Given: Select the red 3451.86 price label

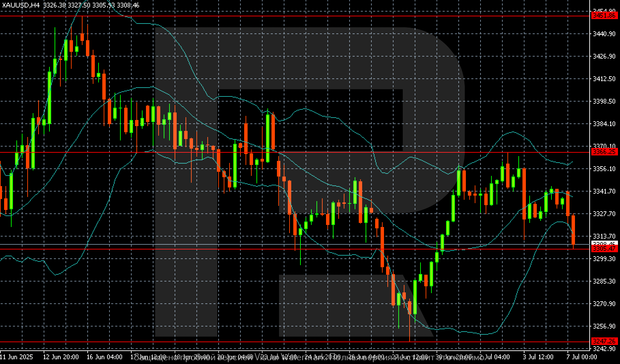Looking at the screenshot, I should click(x=604, y=16).
